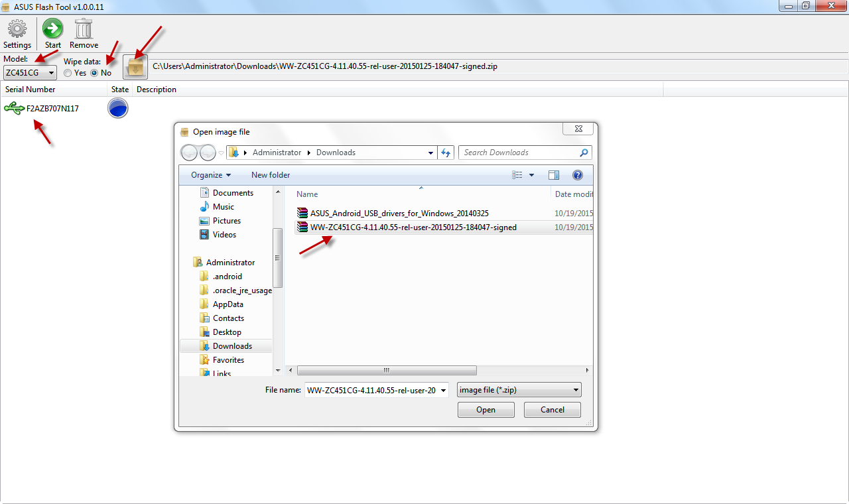Image resolution: width=849 pixels, height=504 pixels.
Task: Click the refresh icon next to address bar
Action: 446,153
